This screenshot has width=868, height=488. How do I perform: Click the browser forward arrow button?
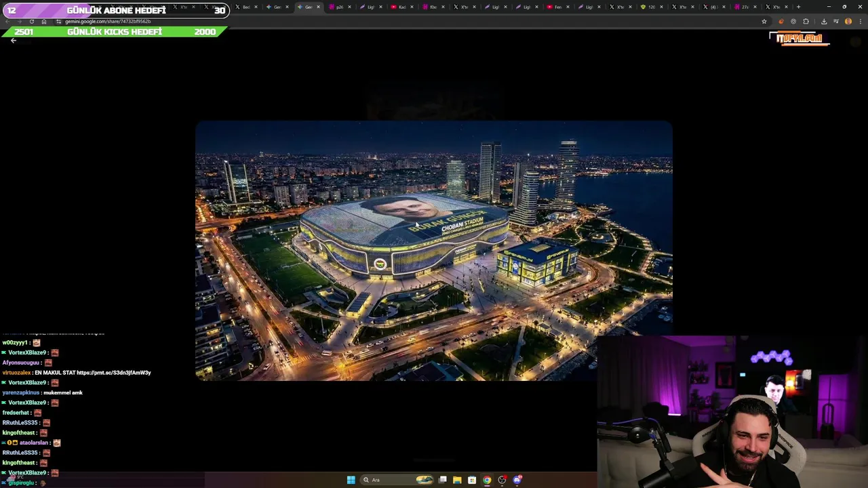[18, 22]
